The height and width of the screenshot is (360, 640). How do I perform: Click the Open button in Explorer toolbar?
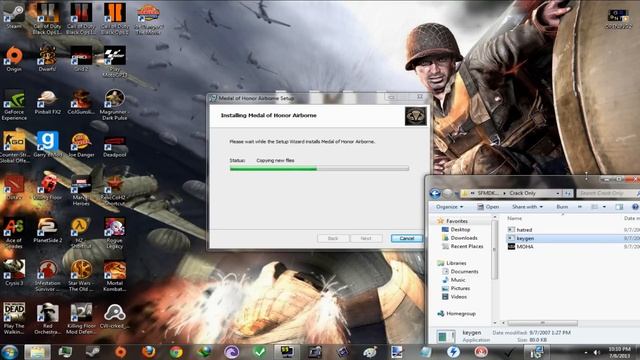coord(488,207)
